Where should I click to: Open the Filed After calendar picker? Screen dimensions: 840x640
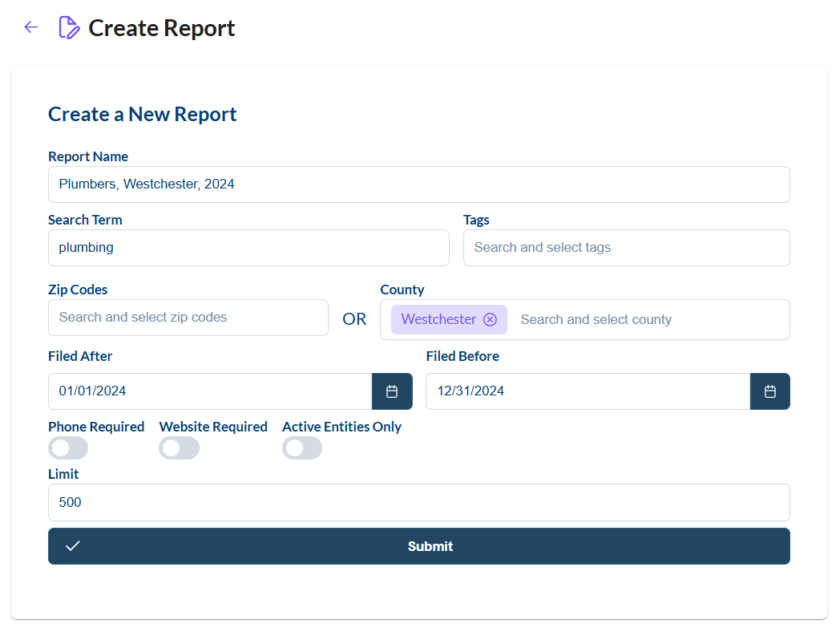(392, 391)
